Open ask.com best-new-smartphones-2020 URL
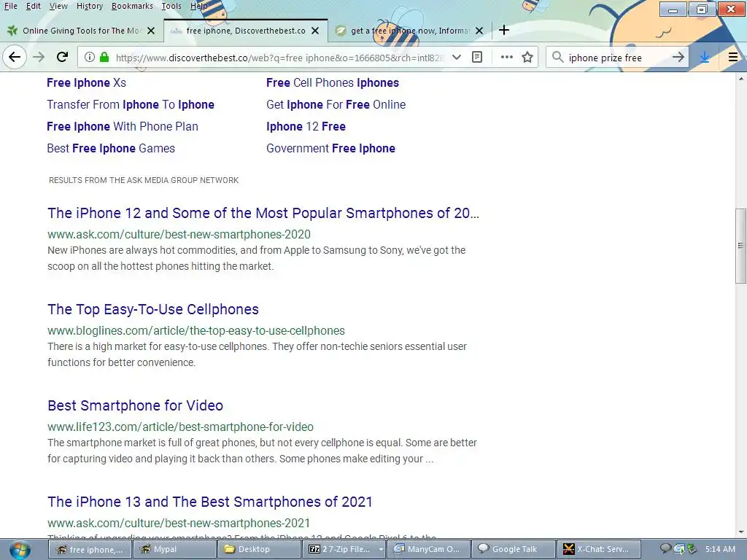The height and width of the screenshot is (560, 747). click(x=179, y=234)
